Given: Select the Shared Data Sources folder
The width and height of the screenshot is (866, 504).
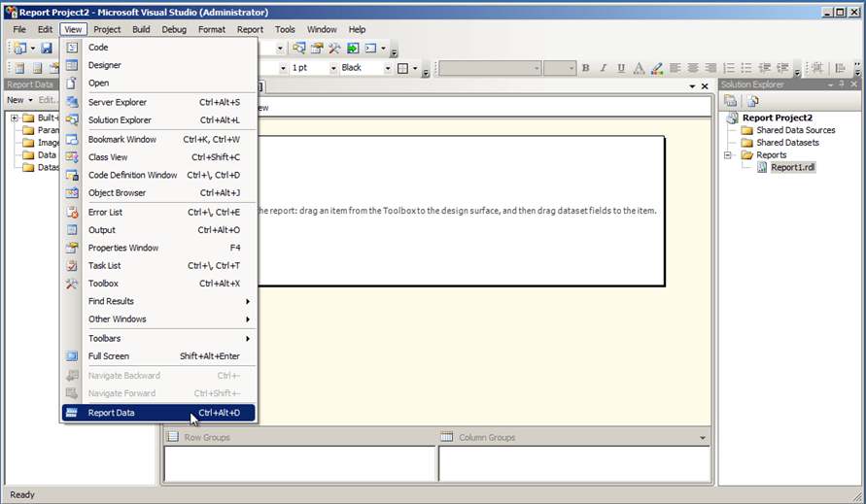Looking at the screenshot, I should (796, 130).
